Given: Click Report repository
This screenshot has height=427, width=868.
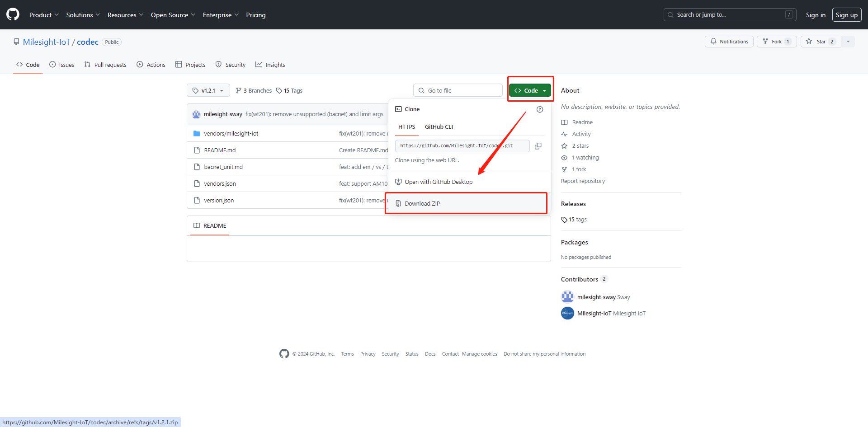Looking at the screenshot, I should (583, 181).
